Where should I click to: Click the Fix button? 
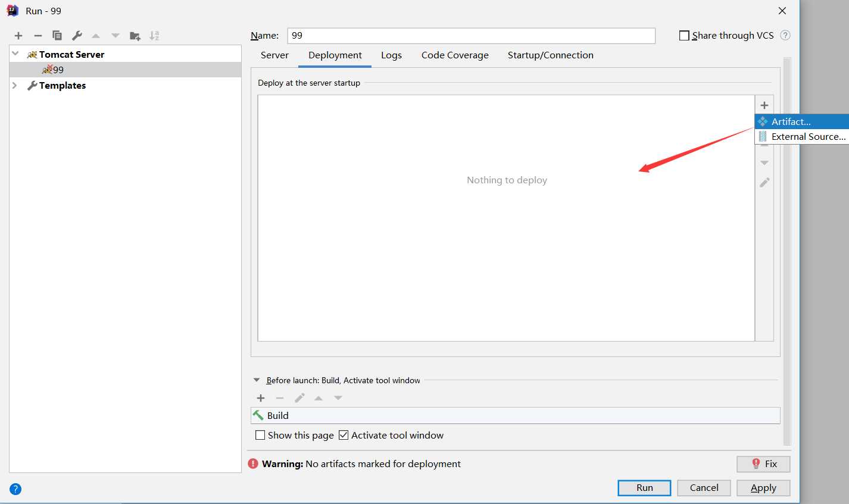click(x=763, y=464)
